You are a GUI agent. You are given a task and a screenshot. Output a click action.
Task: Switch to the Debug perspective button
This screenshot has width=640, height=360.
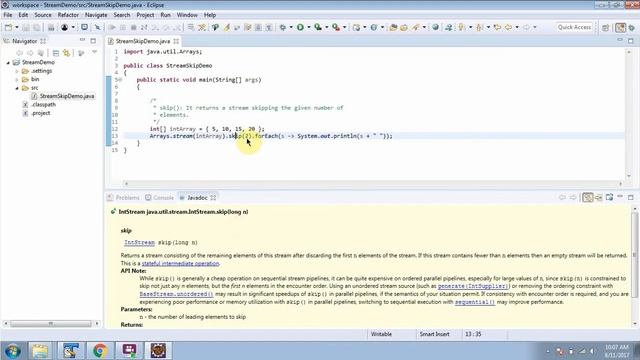coord(631,27)
